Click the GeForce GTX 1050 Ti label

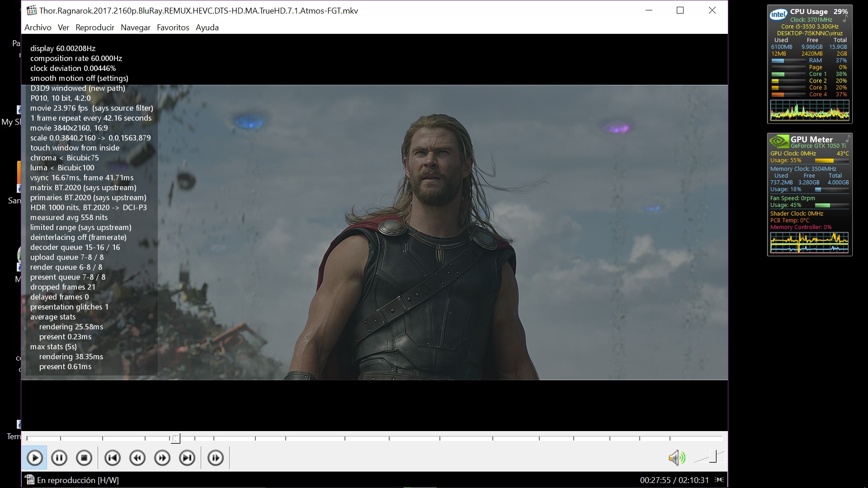(818, 146)
